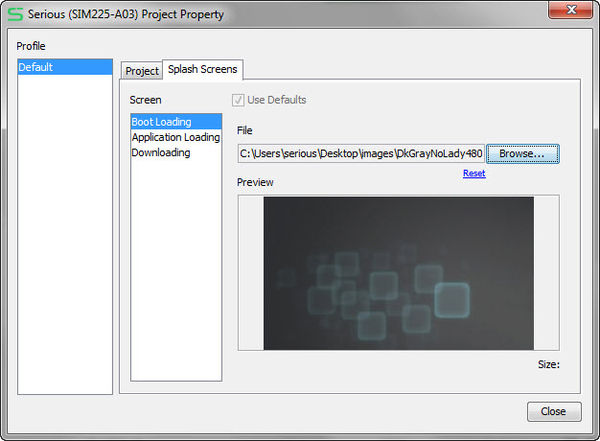Click the File path input field

[x=361, y=154]
